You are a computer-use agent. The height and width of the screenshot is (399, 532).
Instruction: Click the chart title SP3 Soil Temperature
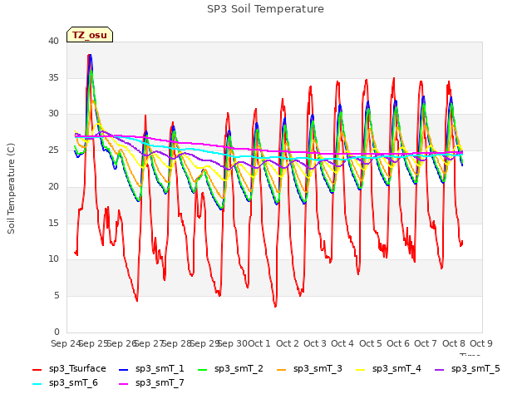(265, 9)
